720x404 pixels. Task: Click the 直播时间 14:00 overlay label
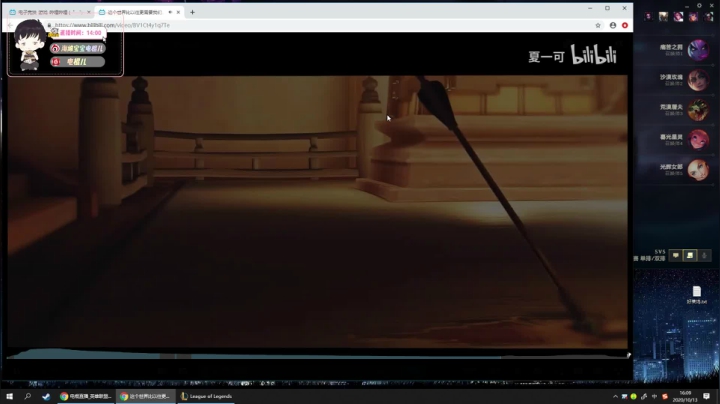[x=80, y=33]
